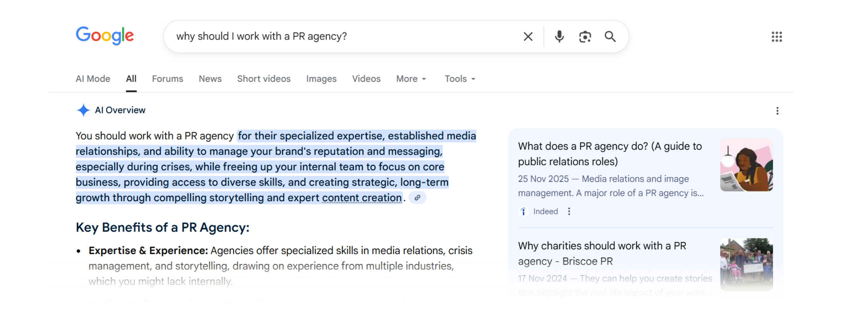868x314 pixels.
Task: Open the News tab
Action: tap(210, 79)
